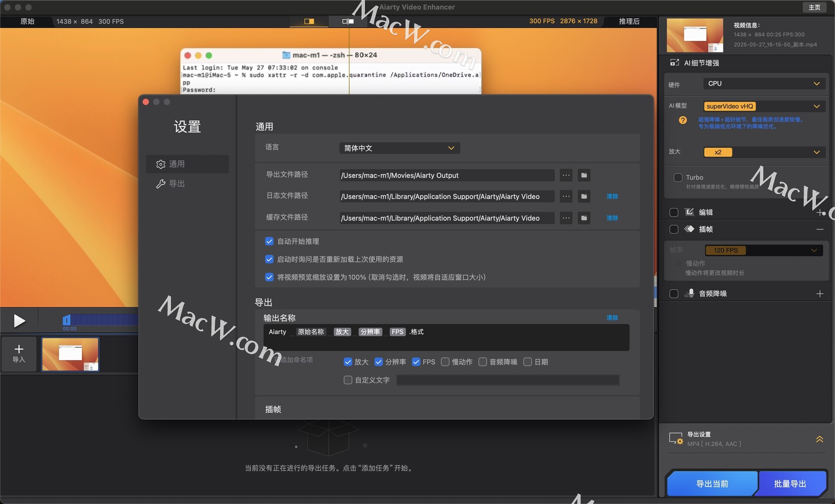The image size is (835, 504).
Task: Click the blue timeline progress bar
Action: [x=104, y=320]
